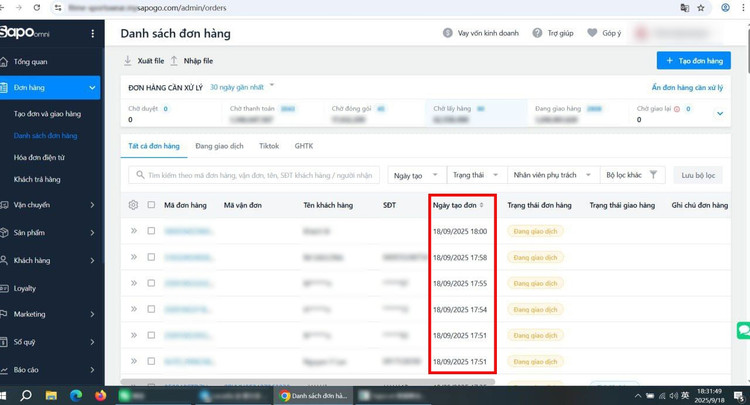Click the table column settings gear icon
Screen dimensions: 750x405
click(133, 205)
